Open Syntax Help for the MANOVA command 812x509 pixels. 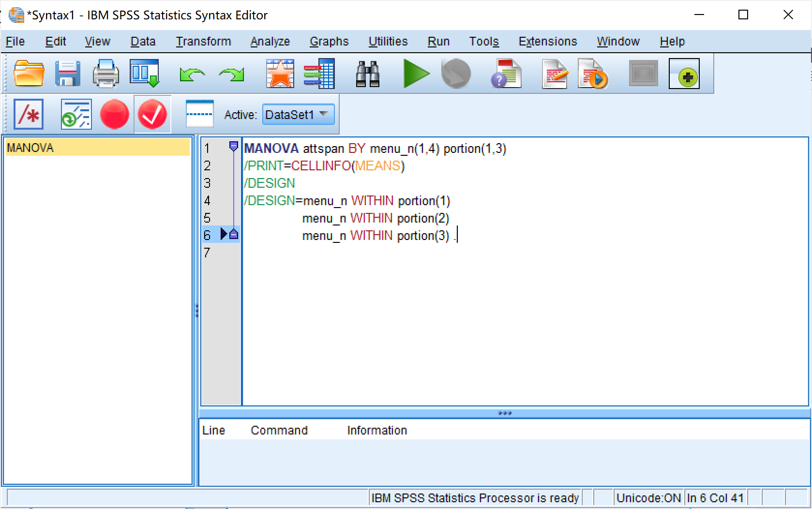(x=506, y=74)
